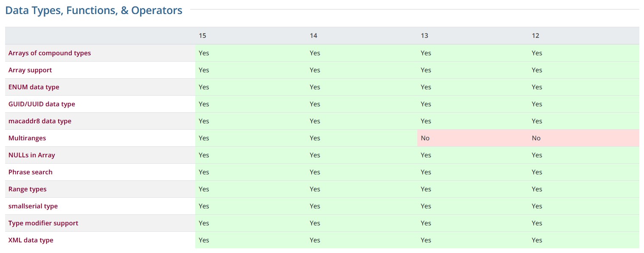Image resolution: width=644 pixels, height=253 pixels.
Task: Open the Range types feature link
Action: (28, 189)
